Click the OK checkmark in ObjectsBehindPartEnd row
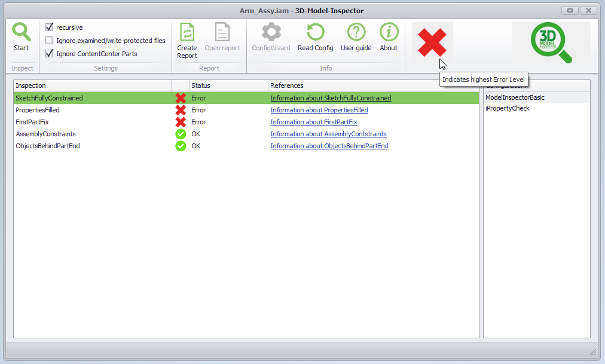This screenshot has width=605, height=364. click(181, 146)
